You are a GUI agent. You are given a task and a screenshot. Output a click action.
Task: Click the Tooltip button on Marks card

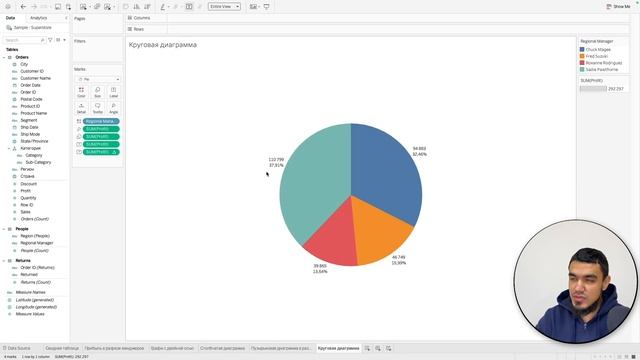pyautogui.click(x=98, y=108)
